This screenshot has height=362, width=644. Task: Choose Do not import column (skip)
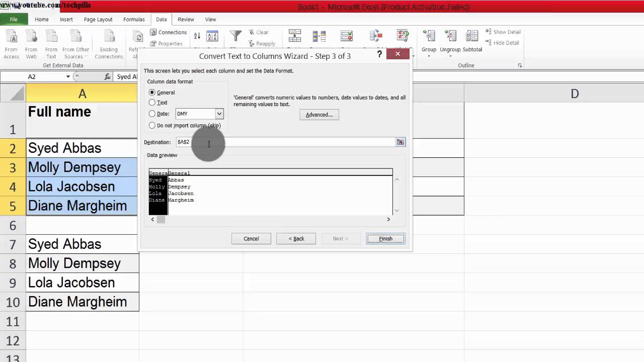tap(185, 126)
